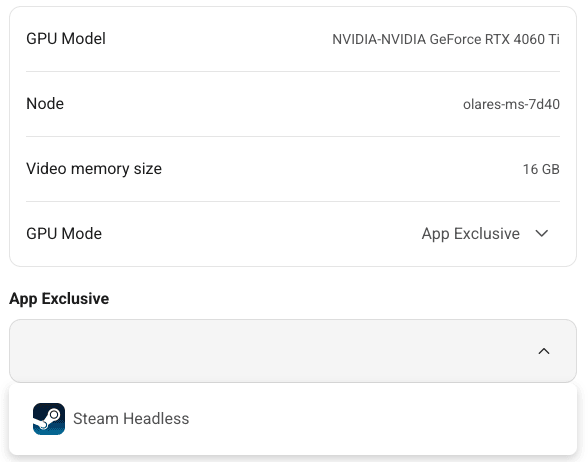Click the Node row's empty middle area
This screenshot has width=588, height=462.
(x=262, y=104)
